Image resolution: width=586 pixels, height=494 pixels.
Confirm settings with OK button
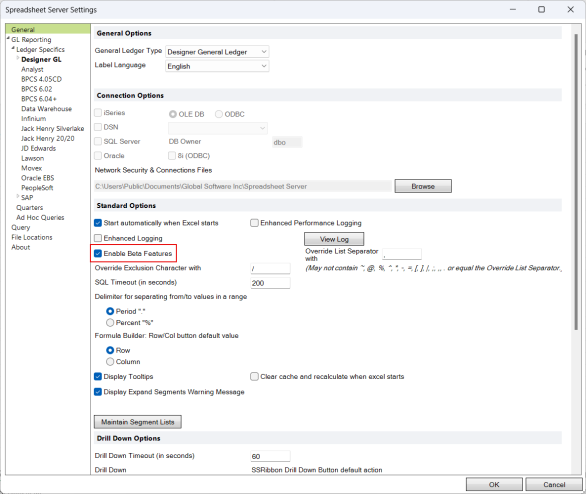pos(494,484)
